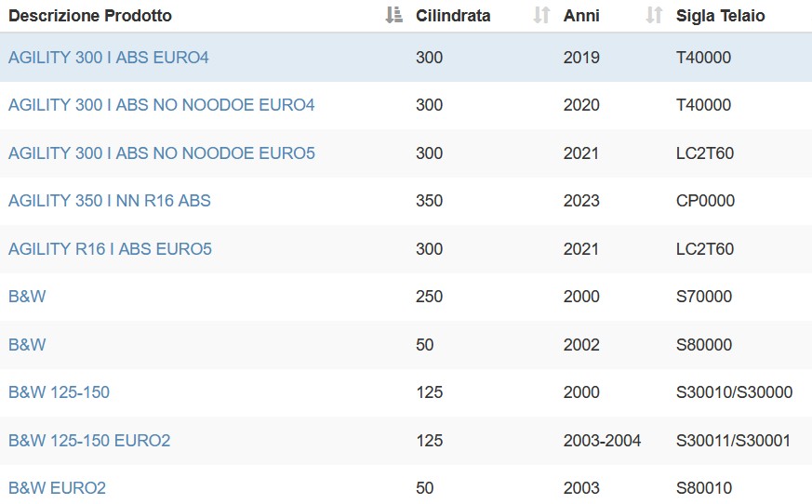Open the B&W 250 cc product link
Image resolution: width=812 pixels, height=504 pixels.
(27, 297)
